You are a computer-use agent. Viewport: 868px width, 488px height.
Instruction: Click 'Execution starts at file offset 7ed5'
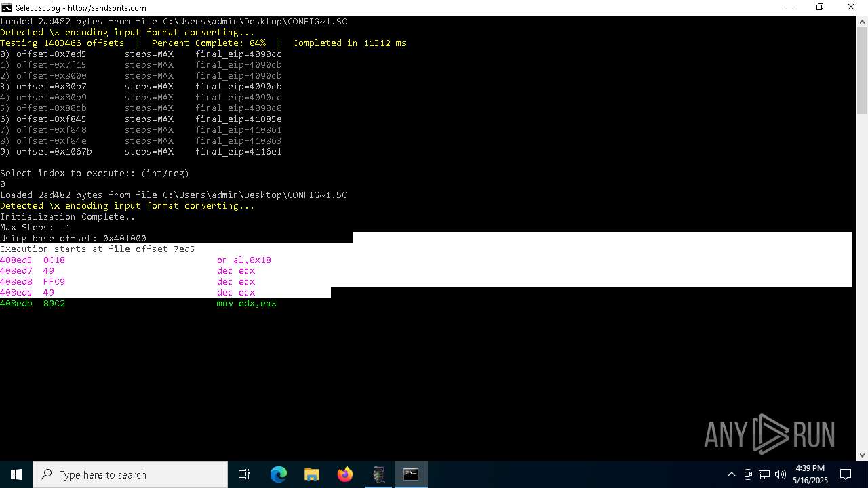click(x=98, y=249)
